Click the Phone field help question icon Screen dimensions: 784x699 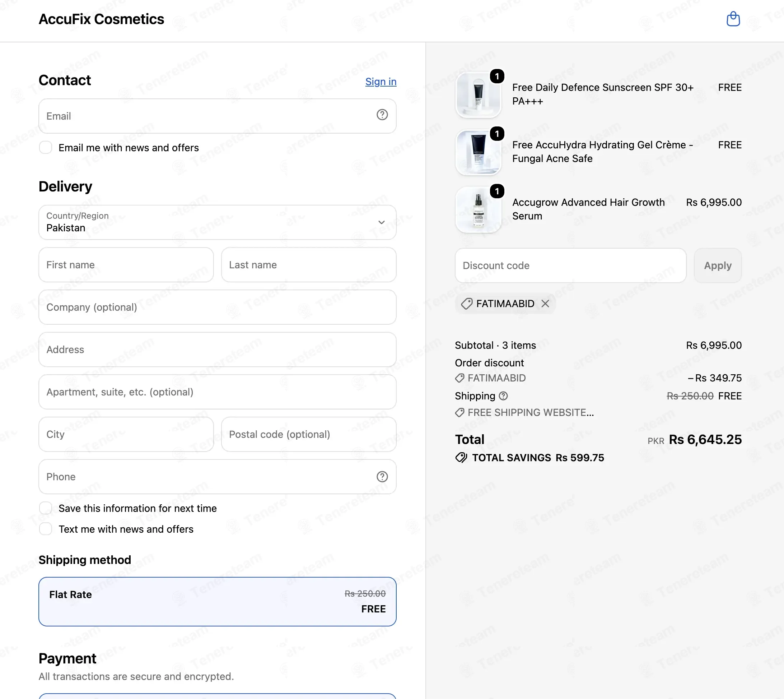click(382, 477)
